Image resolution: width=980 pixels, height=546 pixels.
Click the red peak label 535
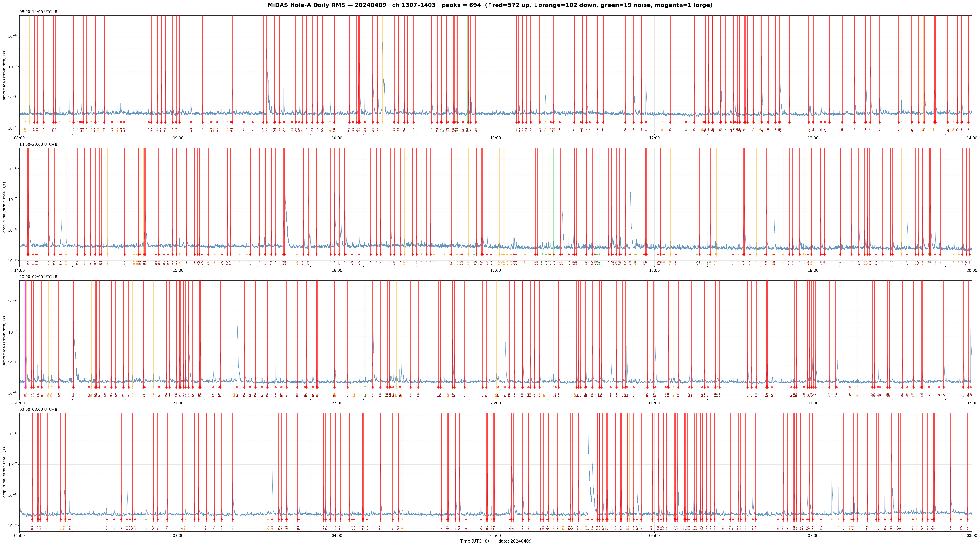tap(48, 528)
